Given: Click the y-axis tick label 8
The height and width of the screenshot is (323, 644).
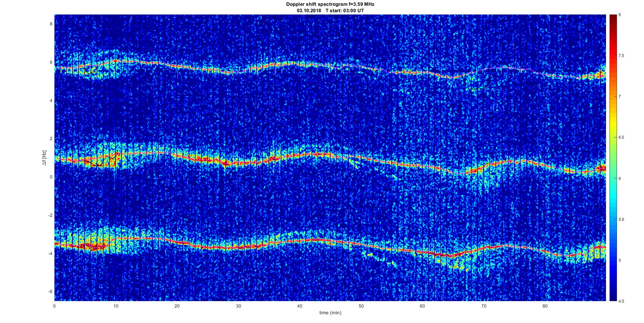Looking at the screenshot, I should click(51, 24).
